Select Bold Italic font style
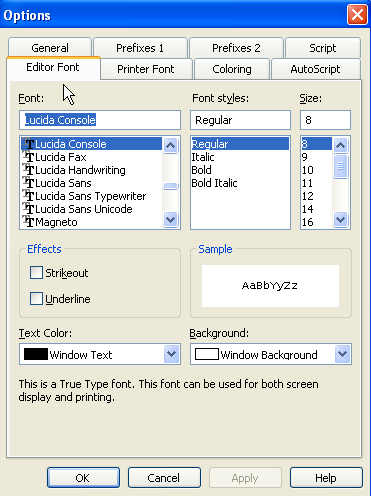This screenshot has height=496, width=371. [x=214, y=183]
